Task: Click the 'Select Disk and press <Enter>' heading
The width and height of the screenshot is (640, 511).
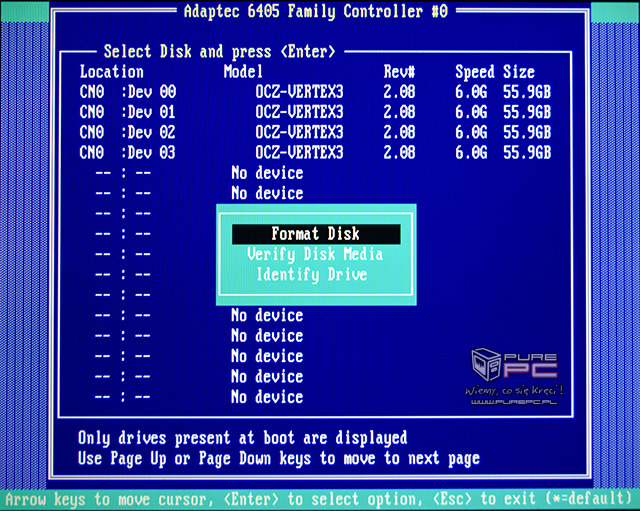Action: pyautogui.click(x=220, y=52)
